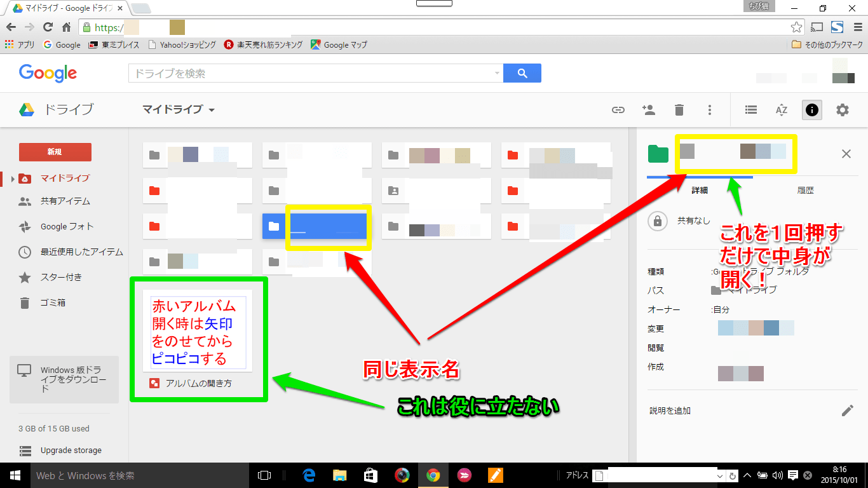
Task: Open the settings gear menu
Action: point(842,110)
